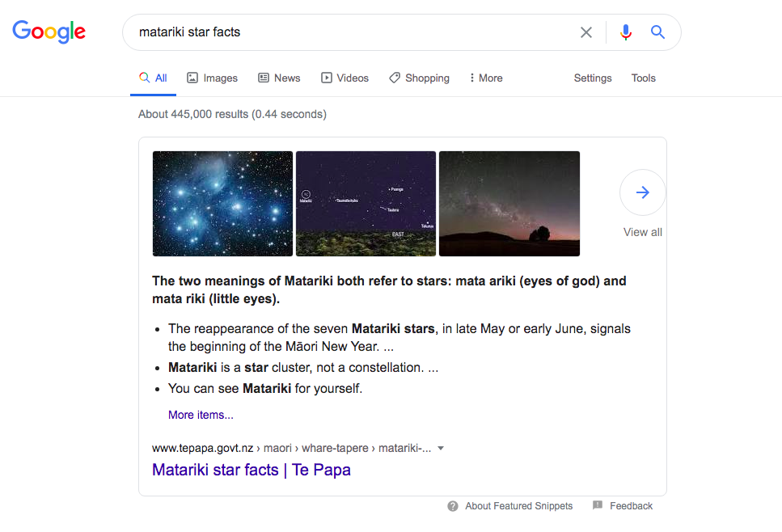Open the 'Matariki star facts | Te Papa' link
Image resolution: width=782 pixels, height=532 pixels.
click(x=252, y=470)
